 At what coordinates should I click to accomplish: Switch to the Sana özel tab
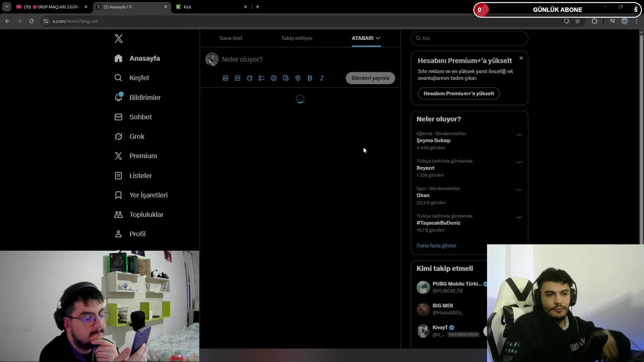pos(230,38)
